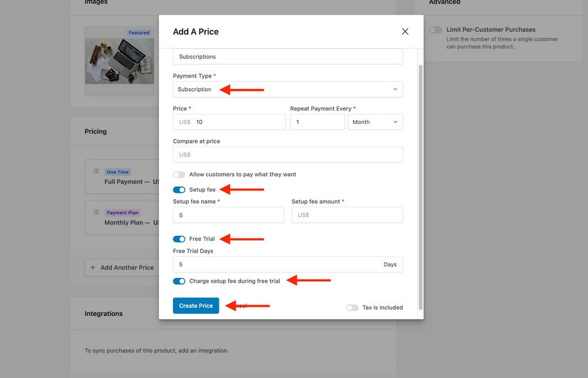Click the Compare at price field

click(x=288, y=154)
